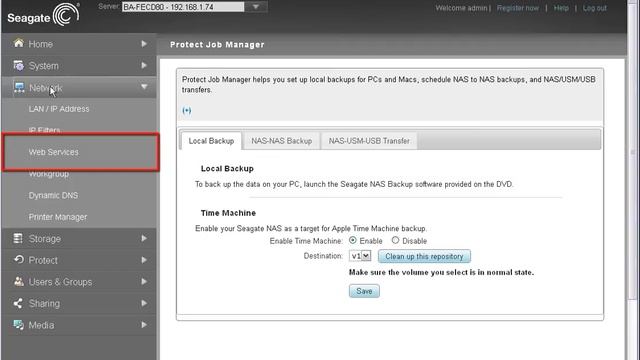The width and height of the screenshot is (640, 360).
Task: Click the Users & Groups people icon
Action: point(18,281)
